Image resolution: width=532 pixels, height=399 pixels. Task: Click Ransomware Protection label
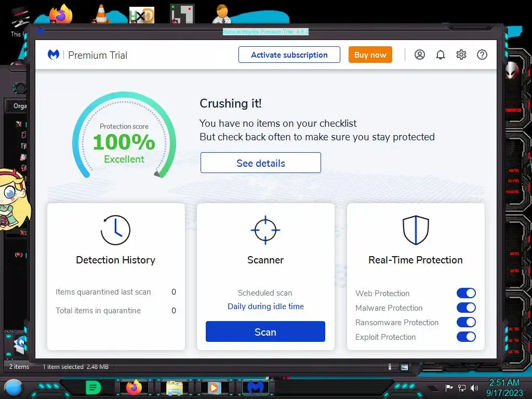397,322
